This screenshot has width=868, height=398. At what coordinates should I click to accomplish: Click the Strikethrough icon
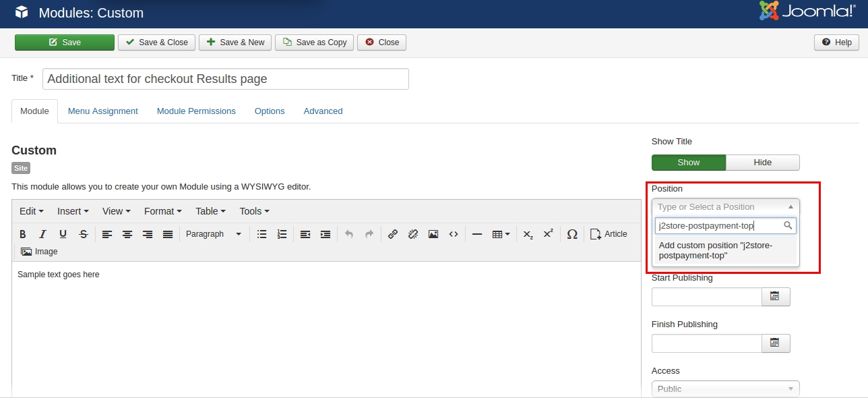pyautogui.click(x=83, y=234)
